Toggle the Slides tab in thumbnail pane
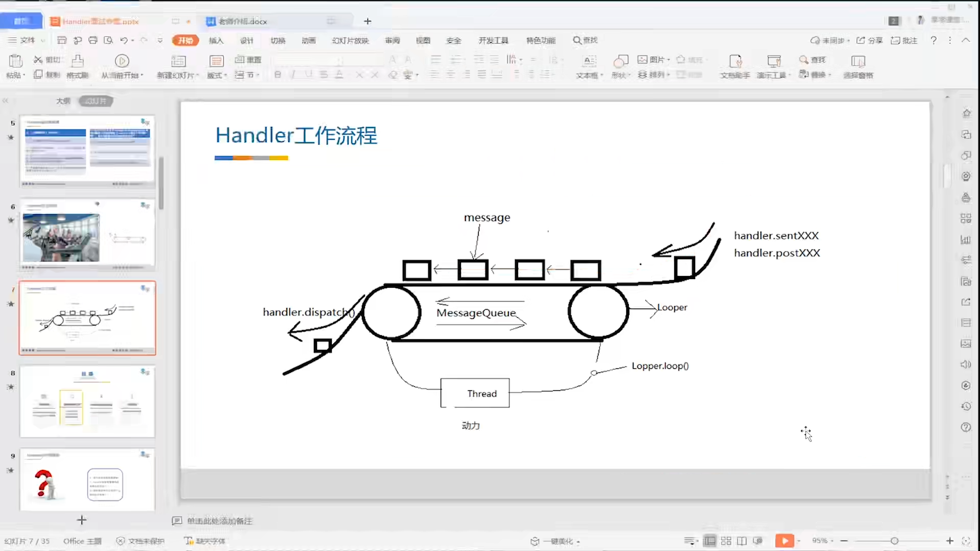Screen dimensions: 980x551 (96, 101)
